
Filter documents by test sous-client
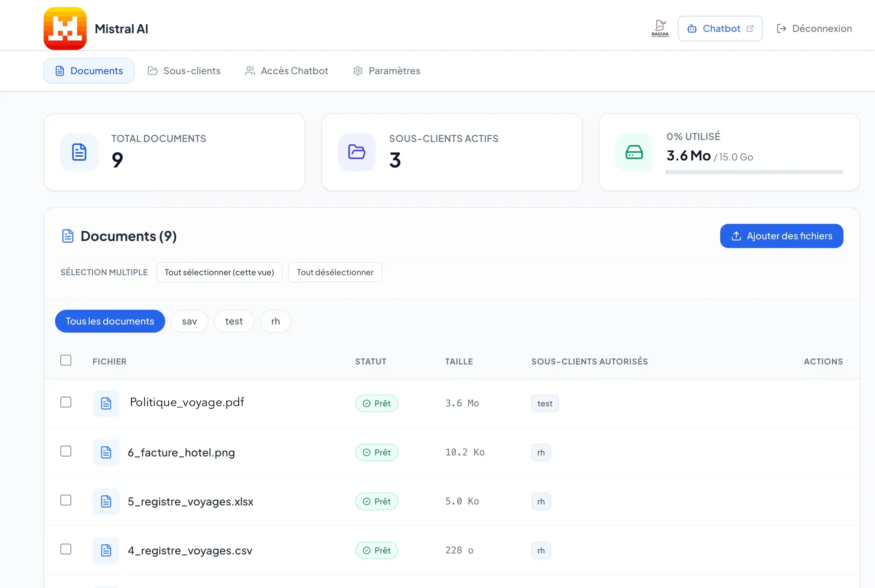click(234, 322)
